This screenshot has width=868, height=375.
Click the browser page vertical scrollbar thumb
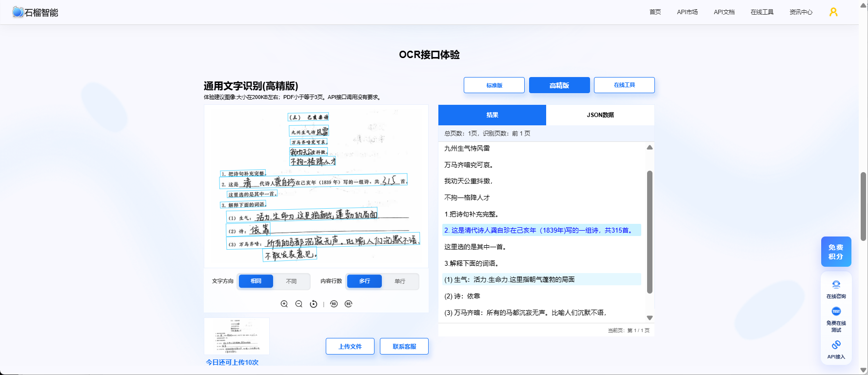(x=863, y=206)
